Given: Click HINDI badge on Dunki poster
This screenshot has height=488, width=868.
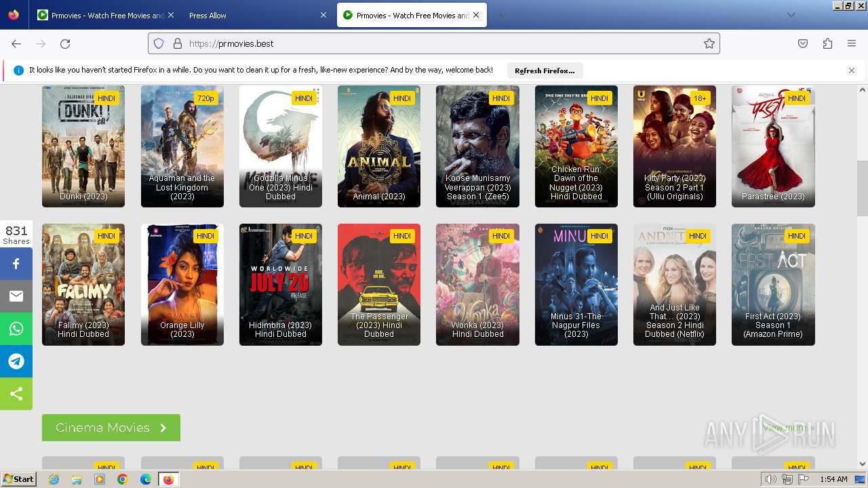Looking at the screenshot, I should click(106, 98).
